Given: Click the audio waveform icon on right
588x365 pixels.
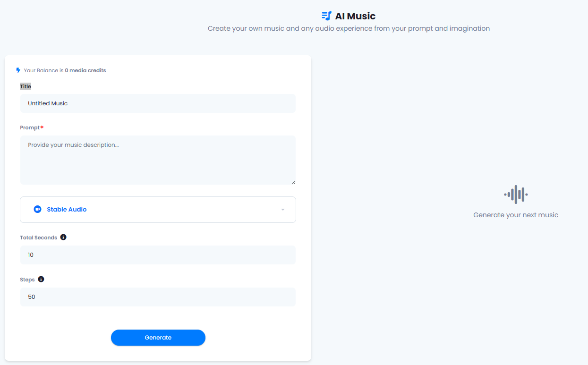Looking at the screenshot, I should [516, 195].
